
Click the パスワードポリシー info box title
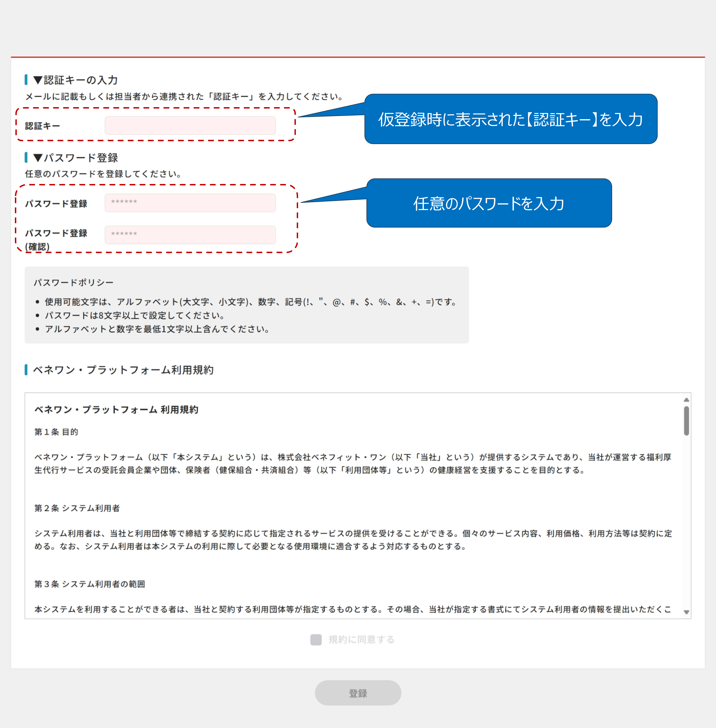coord(73,282)
